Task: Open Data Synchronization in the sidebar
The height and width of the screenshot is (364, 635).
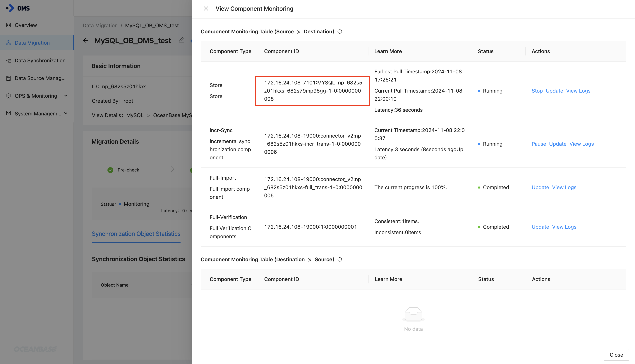Action: coord(40,60)
